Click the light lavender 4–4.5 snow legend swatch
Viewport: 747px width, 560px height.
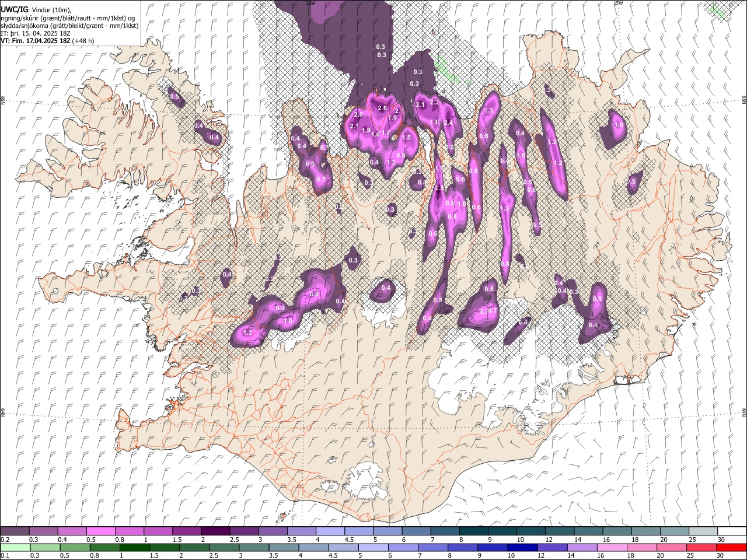click(x=330, y=531)
